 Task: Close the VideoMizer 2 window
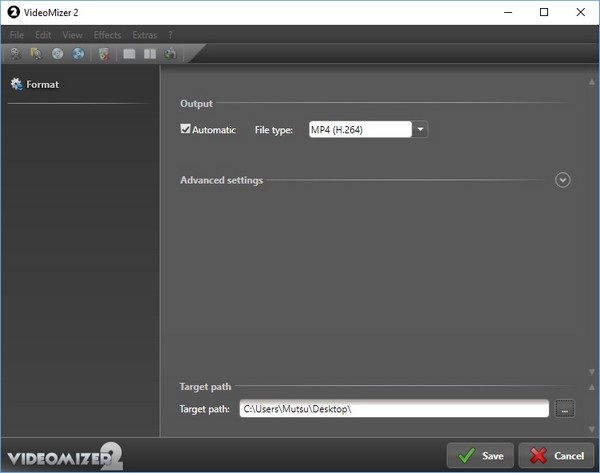coord(580,12)
